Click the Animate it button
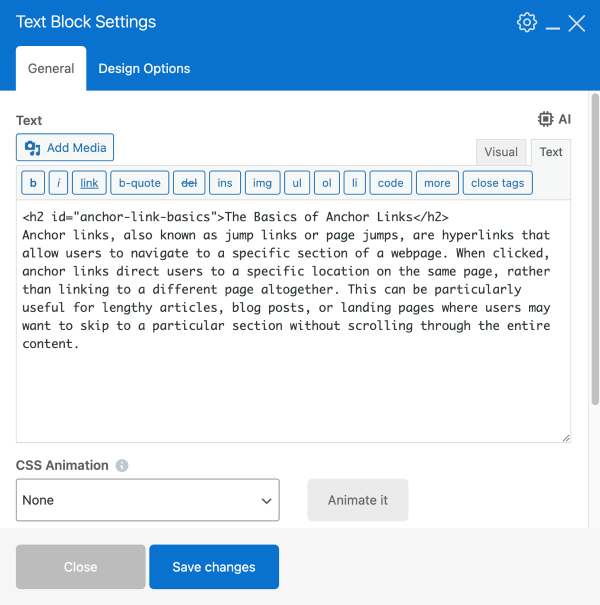 coord(357,500)
